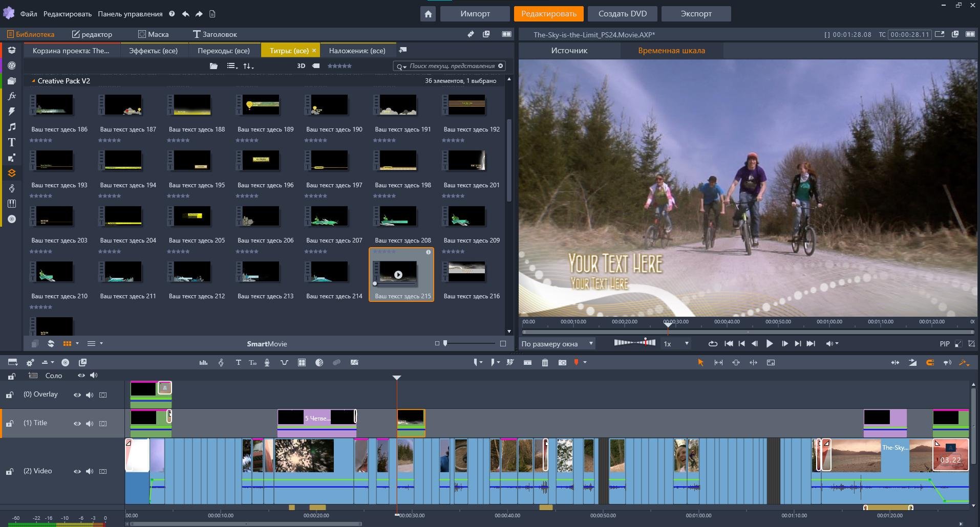Click the Home icon button
Viewport: 980px width, 527px height.
[428, 14]
